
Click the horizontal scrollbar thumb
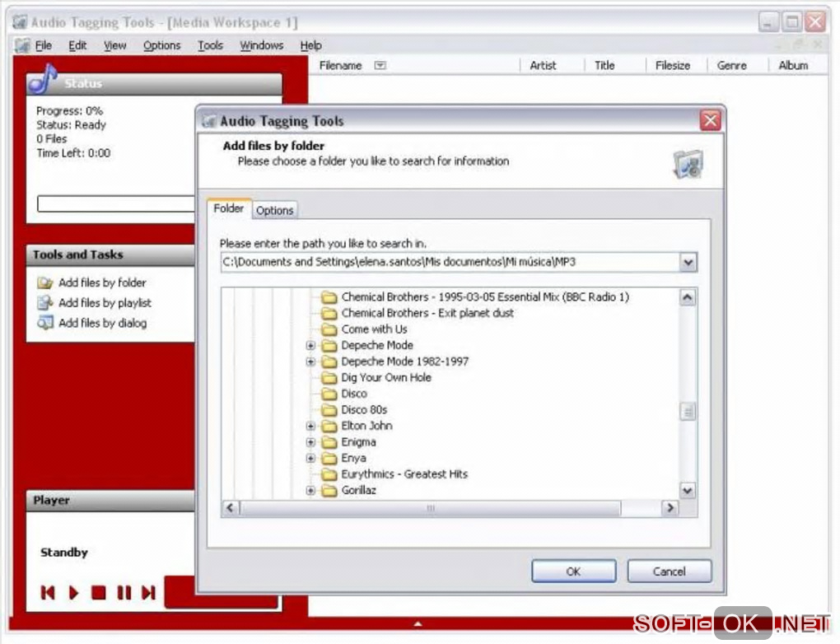[430, 507]
